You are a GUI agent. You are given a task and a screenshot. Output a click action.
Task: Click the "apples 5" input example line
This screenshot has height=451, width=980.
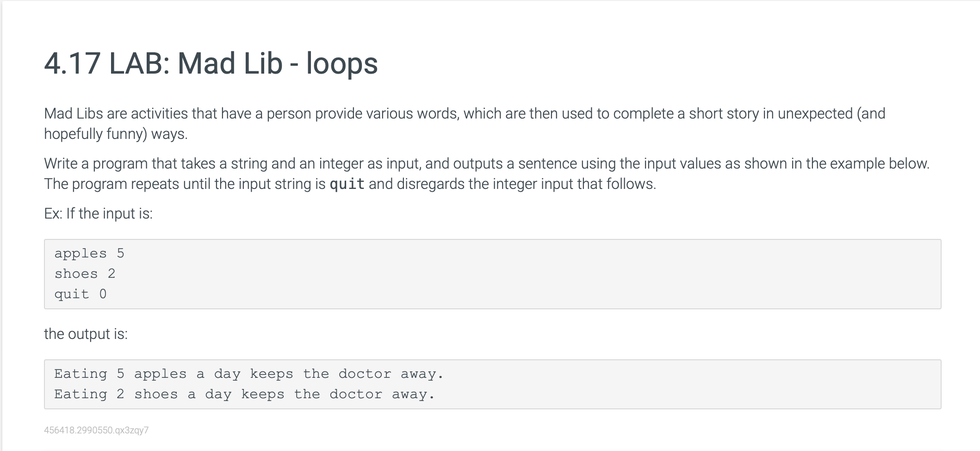pos(89,253)
